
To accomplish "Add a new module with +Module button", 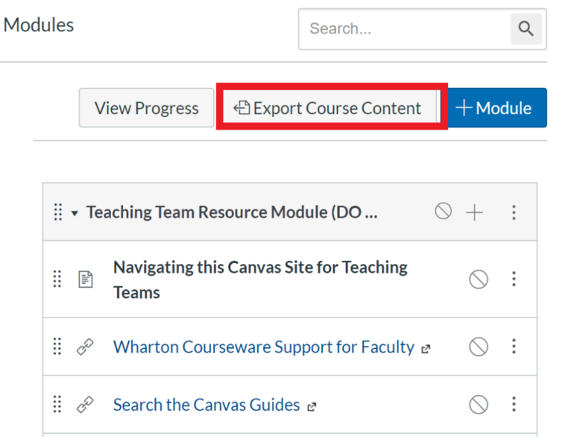I will (494, 108).
